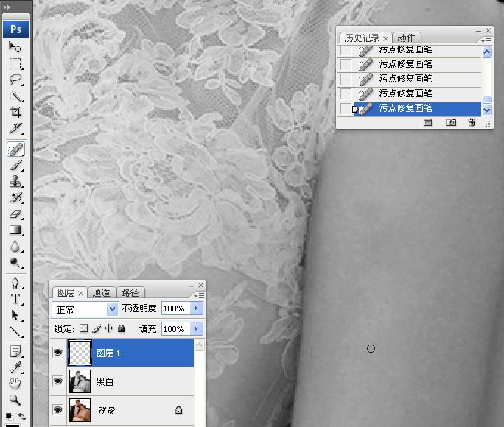This screenshot has width=504, height=427.
Task: Set history brush source on fourth 污点修复画笔 state
Action: [x=346, y=93]
